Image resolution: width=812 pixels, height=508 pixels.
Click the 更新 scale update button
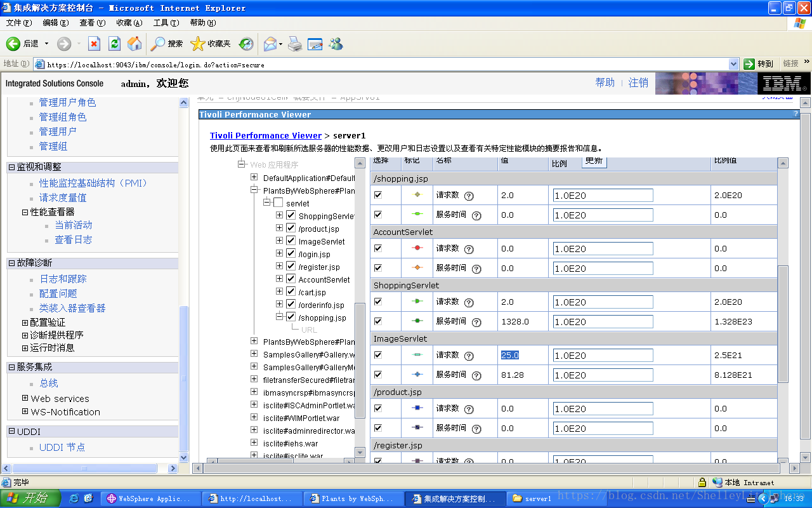pyautogui.click(x=594, y=161)
